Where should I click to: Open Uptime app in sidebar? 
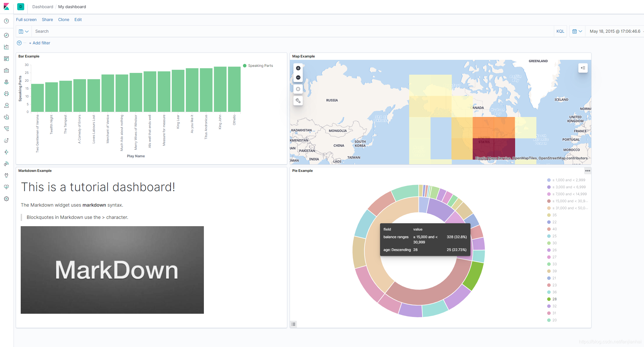[x=6, y=140]
